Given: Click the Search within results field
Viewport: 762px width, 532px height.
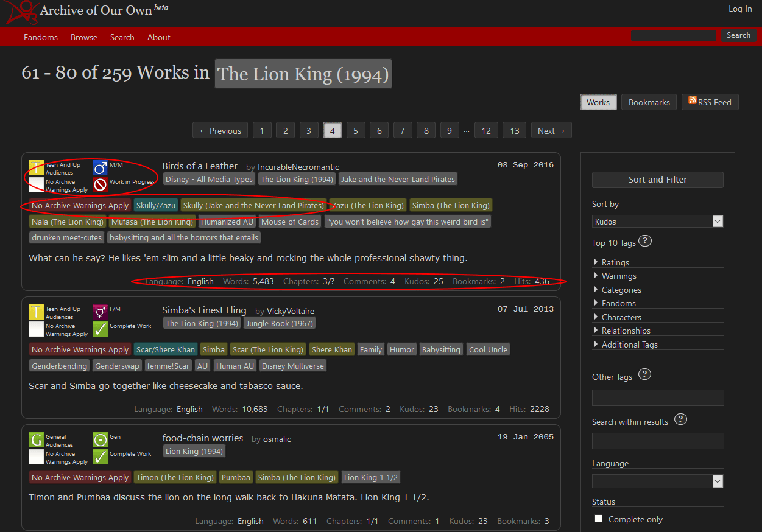Looking at the screenshot, I should pyautogui.click(x=657, y=441).
